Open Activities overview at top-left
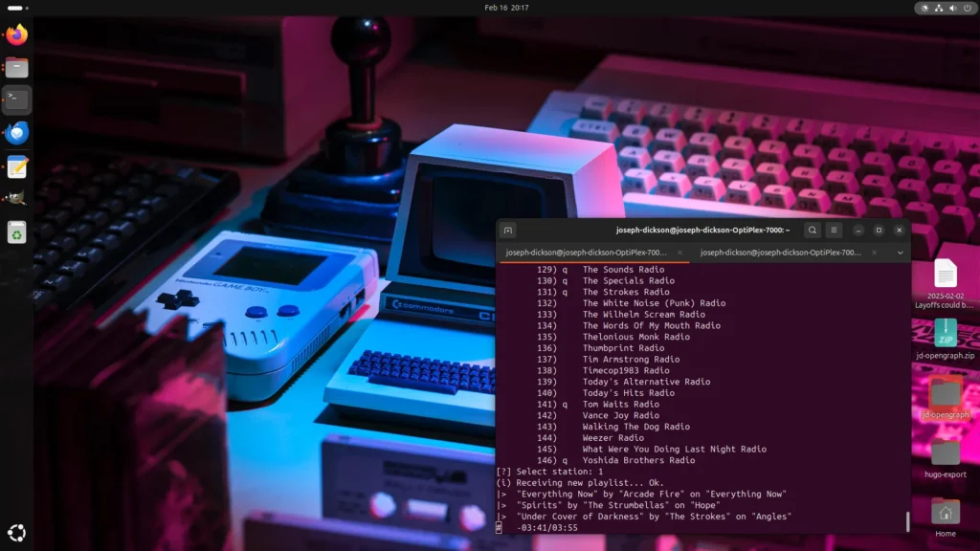The width and height of the screenshot is (980, 551). (x=17, y=8)
